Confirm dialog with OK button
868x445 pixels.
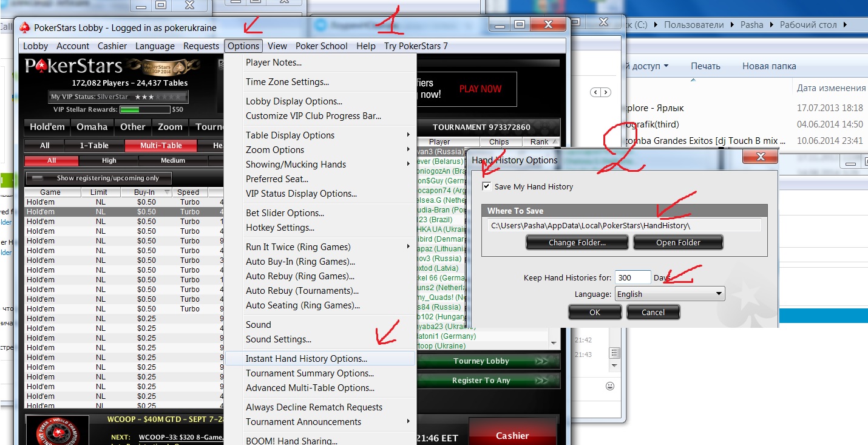click(x=595, y=313)
